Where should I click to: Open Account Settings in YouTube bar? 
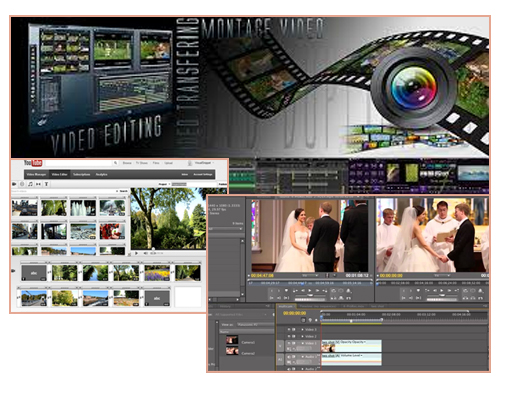point(203,174)
